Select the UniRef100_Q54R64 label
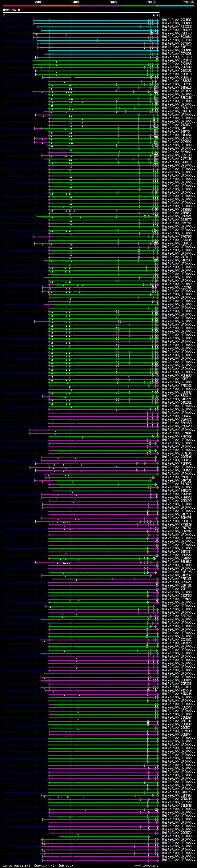The width and height of the screenshot is (197, 868). 177,558
